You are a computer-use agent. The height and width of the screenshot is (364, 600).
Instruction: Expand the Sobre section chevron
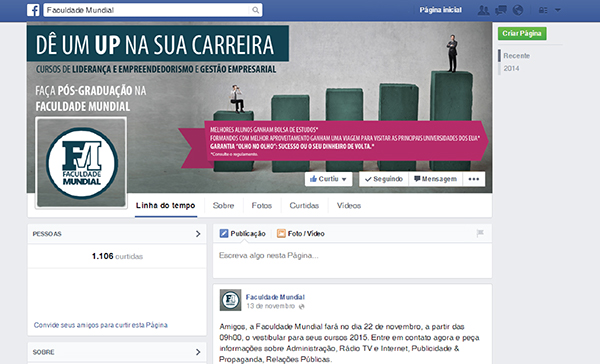tap(198, 352)
